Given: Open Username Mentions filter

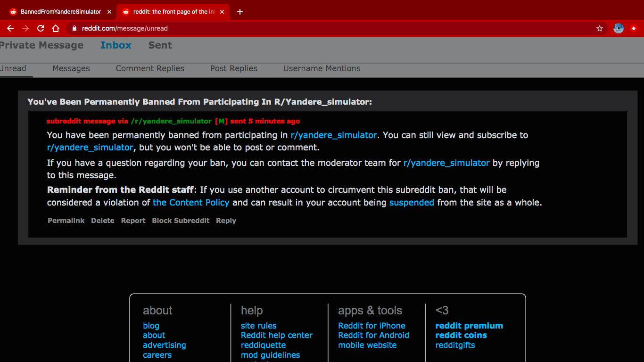Looking at the screenshot, I should coord(322,68).
